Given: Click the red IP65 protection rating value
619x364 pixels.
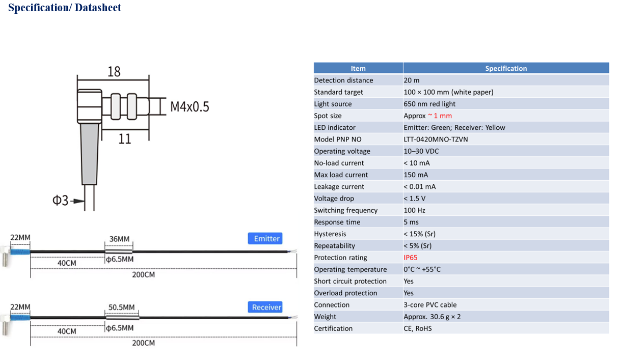Looking at the screenshot, I should point(411,258).
